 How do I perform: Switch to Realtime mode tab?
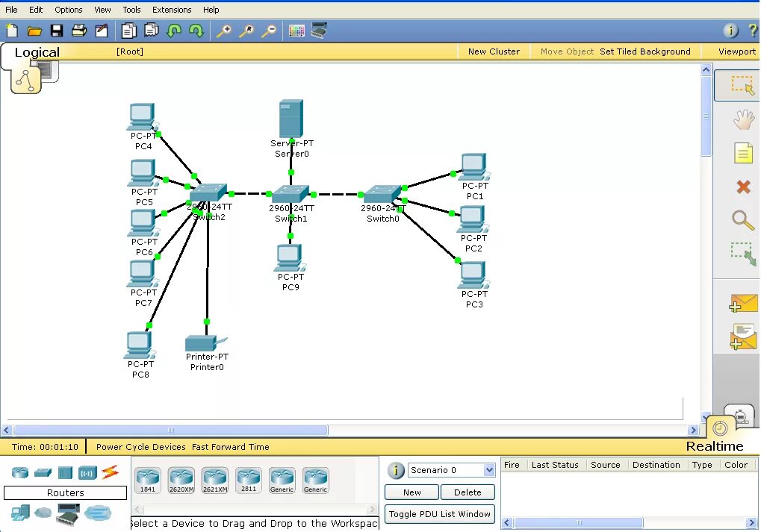(715, 446)
